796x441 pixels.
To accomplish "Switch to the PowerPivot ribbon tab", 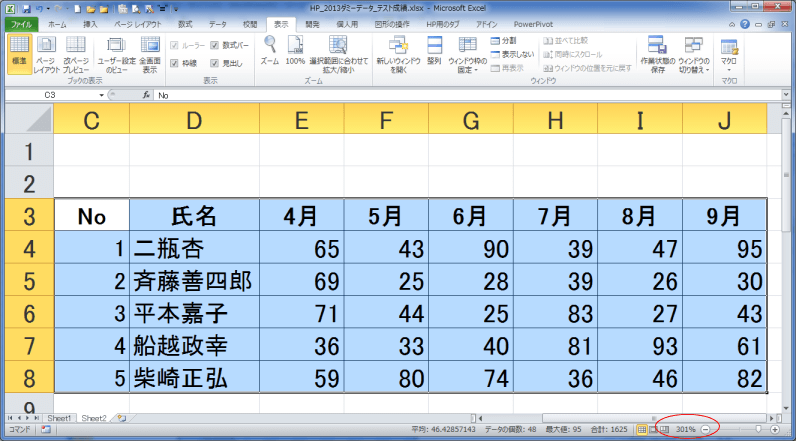I will click(x=533, y=24).
